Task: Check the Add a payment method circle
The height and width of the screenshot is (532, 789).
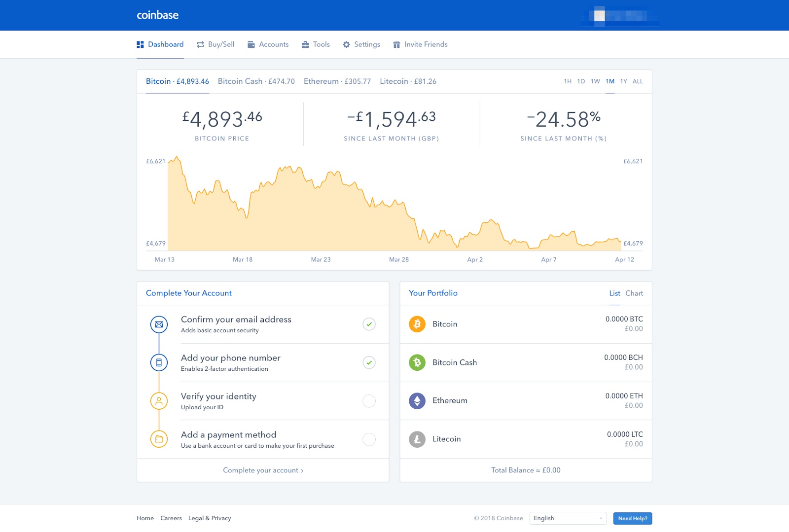Action: coord(369,439)
